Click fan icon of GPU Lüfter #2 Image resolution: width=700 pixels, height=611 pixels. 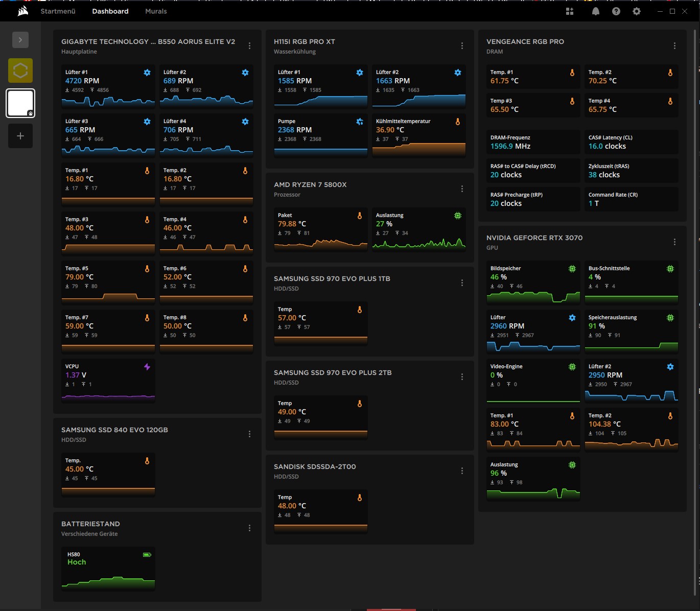click(x=670, y=367)
